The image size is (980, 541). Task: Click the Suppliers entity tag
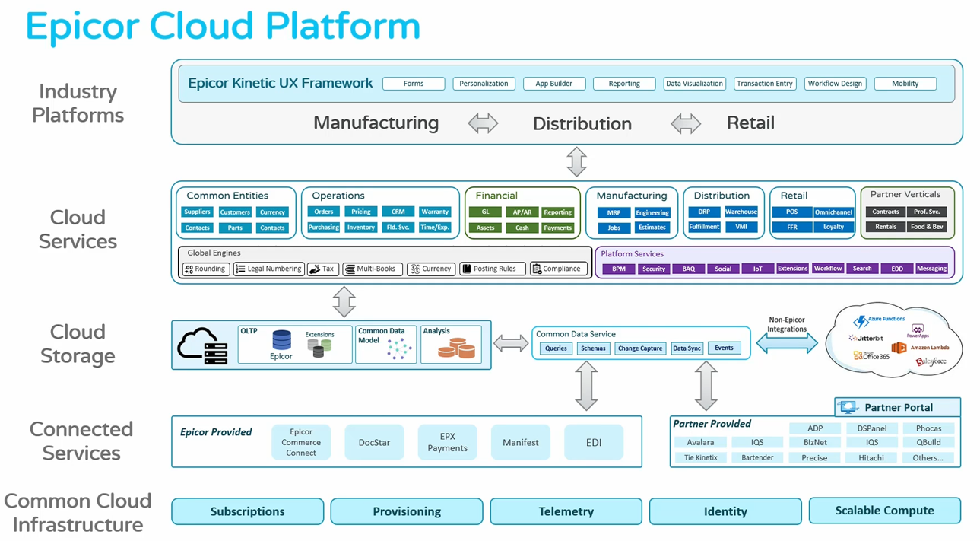coord(197,212)
